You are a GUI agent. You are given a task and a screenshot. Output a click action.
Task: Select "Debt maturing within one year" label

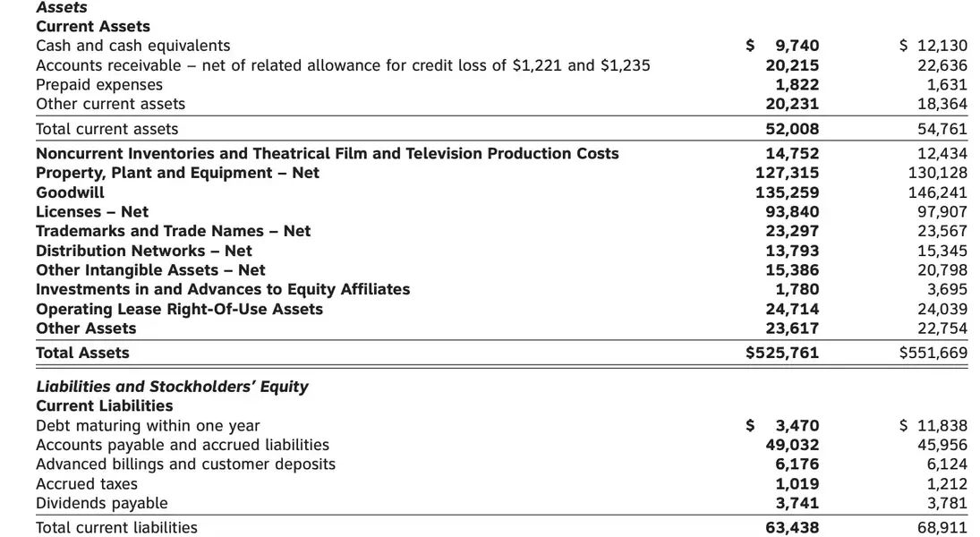148,425
